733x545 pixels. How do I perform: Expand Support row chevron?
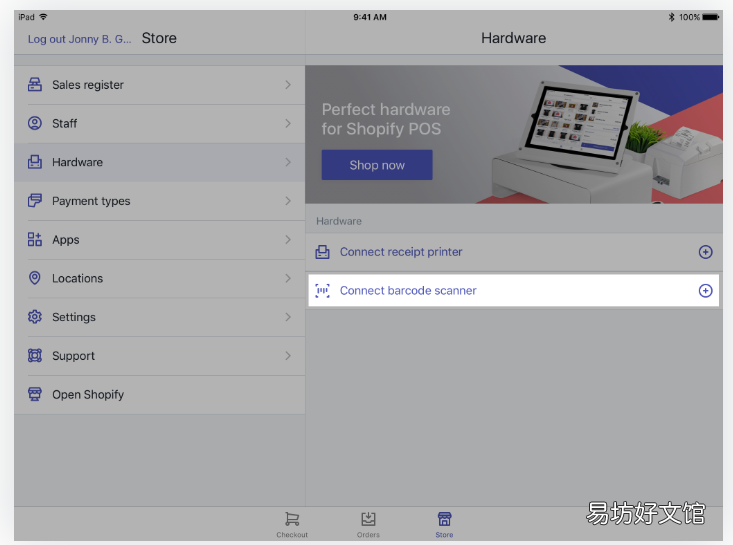click(x=288, y=356)
